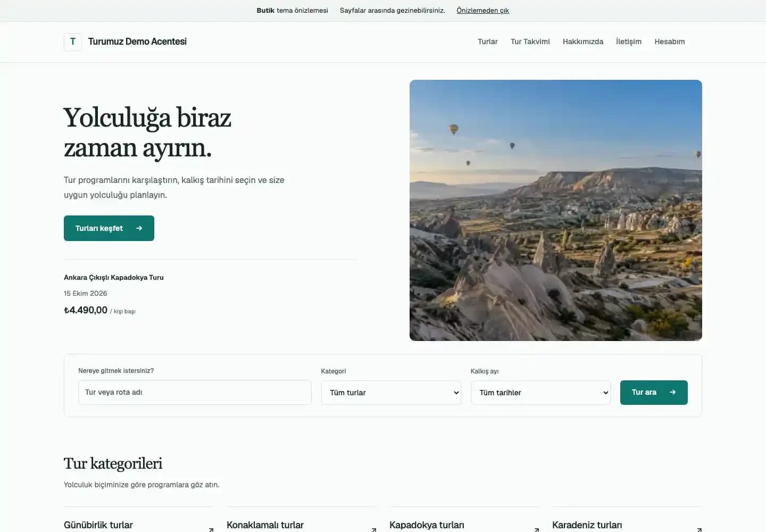Open the Turlar menu item
This screenshot has height=532, width=766.
point(488,41)
